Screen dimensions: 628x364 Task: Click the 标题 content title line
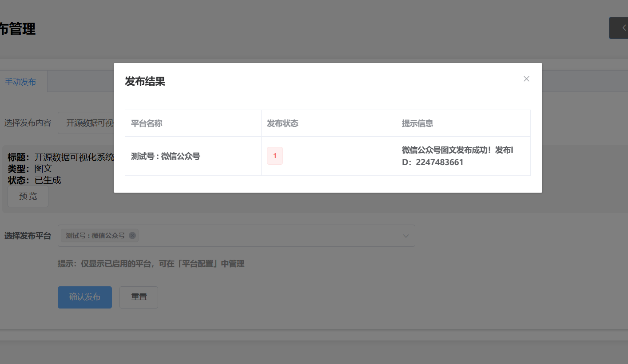61,157
